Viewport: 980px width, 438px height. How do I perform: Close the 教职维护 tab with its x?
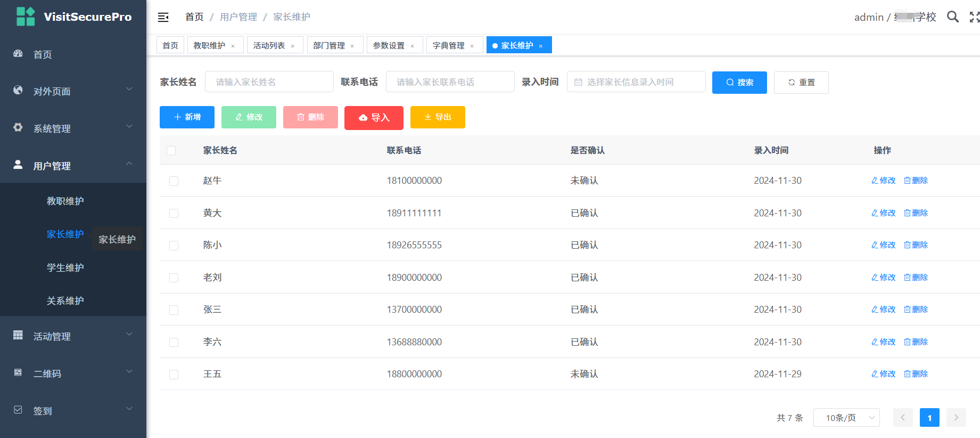coord(233,46)
